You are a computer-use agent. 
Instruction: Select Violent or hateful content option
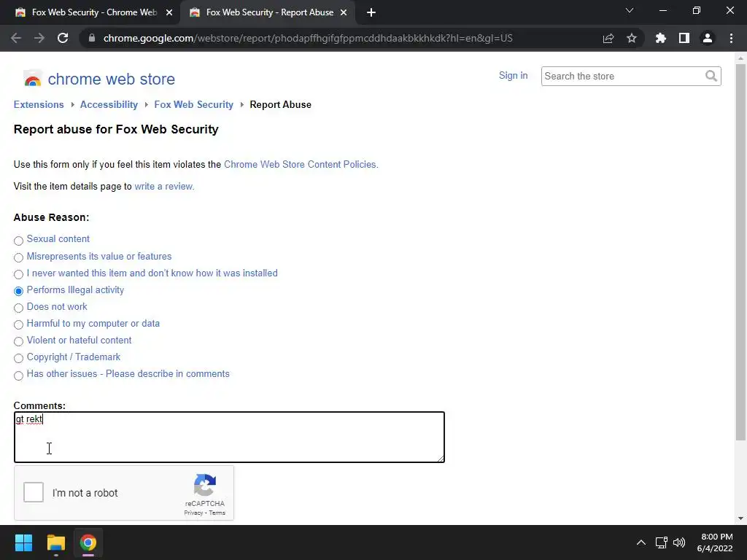18,341
